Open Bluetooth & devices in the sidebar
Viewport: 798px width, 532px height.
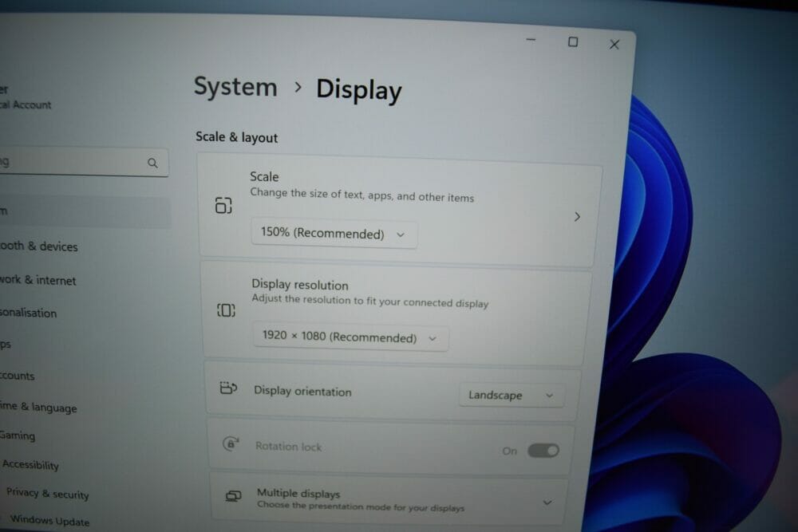[x=38, y=246]
